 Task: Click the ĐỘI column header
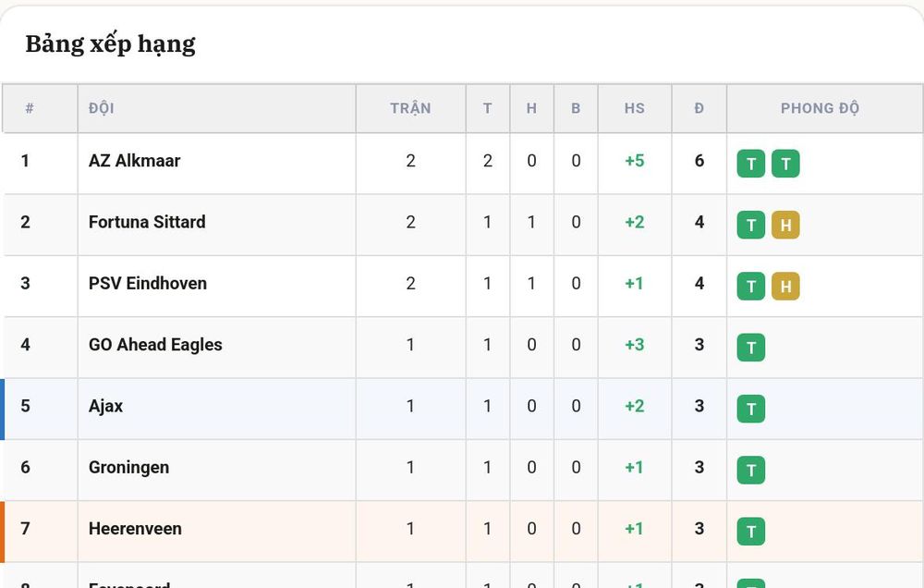[102, 108]
